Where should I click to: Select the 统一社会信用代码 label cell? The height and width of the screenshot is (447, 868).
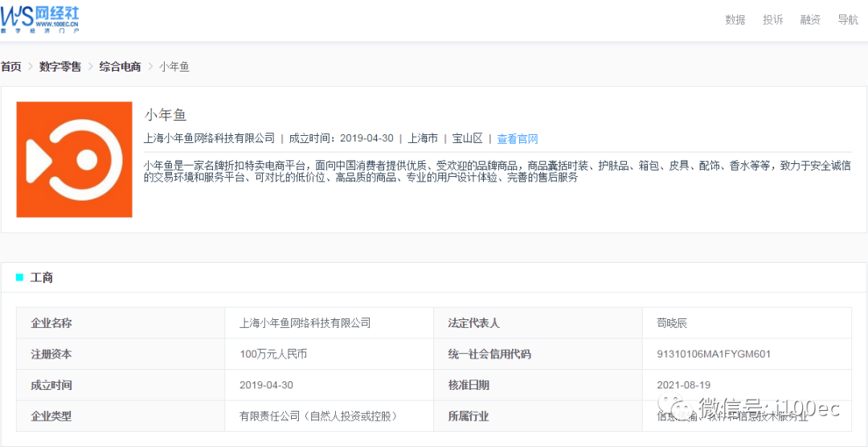click(x=538, y=354)
